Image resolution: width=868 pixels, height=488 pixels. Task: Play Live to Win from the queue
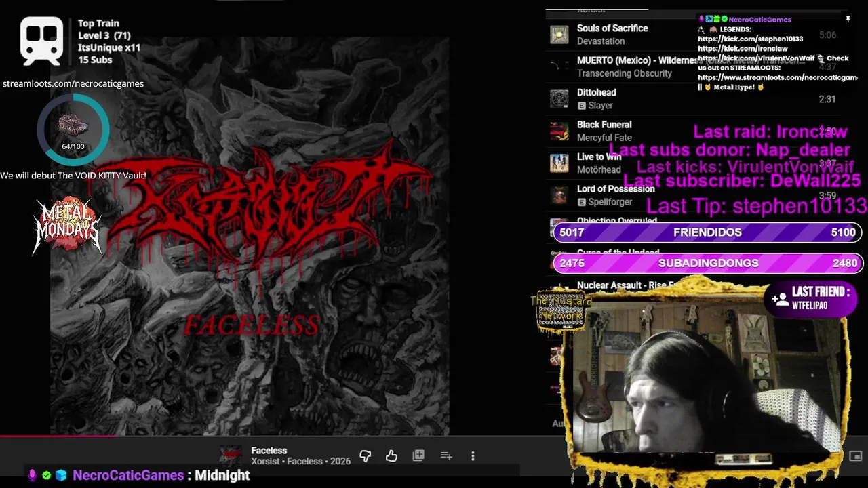599,157
